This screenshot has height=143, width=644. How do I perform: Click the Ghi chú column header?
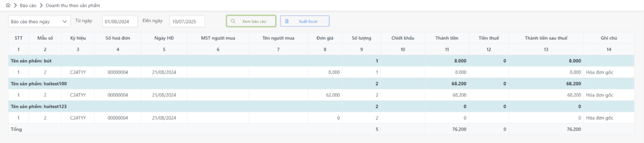[x=609, y=38]
